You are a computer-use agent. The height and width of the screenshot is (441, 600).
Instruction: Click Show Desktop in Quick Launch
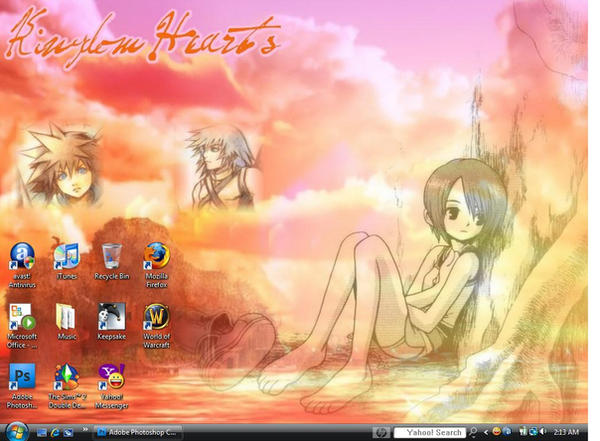point(42,433)
